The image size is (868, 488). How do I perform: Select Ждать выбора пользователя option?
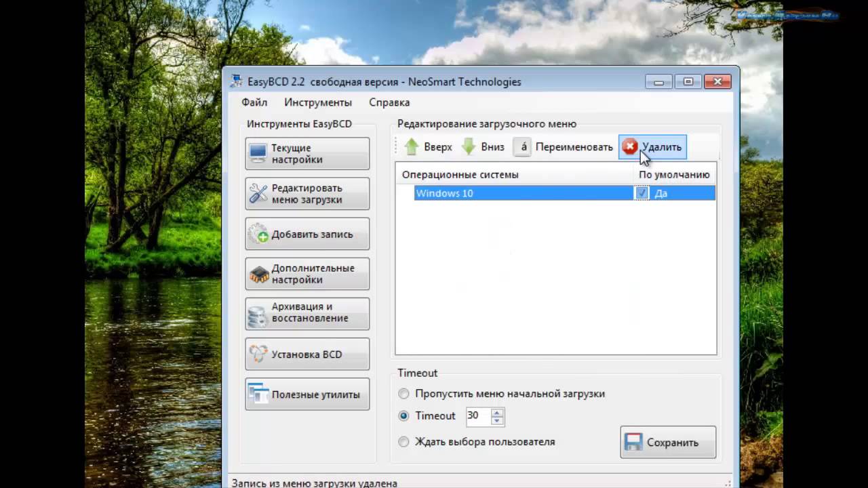pos(403,441)
